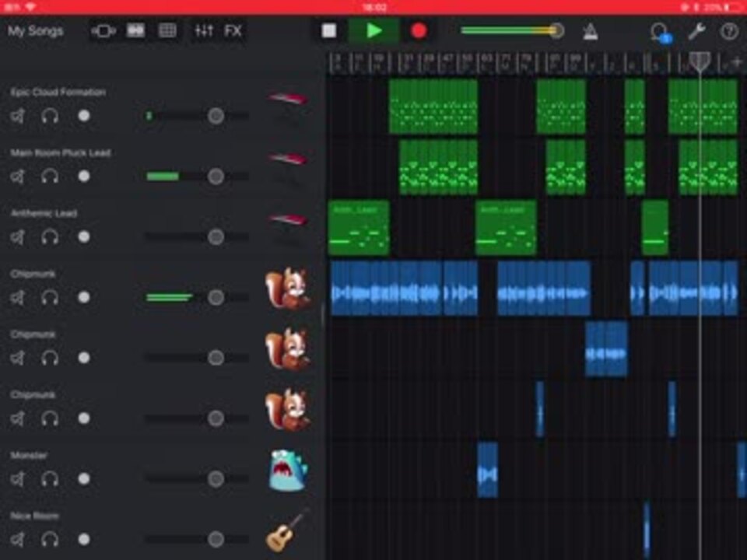Screen dimensions: 747x560
Task: Mute the Epic Cloud Formation track
Action: click(18, 116)
